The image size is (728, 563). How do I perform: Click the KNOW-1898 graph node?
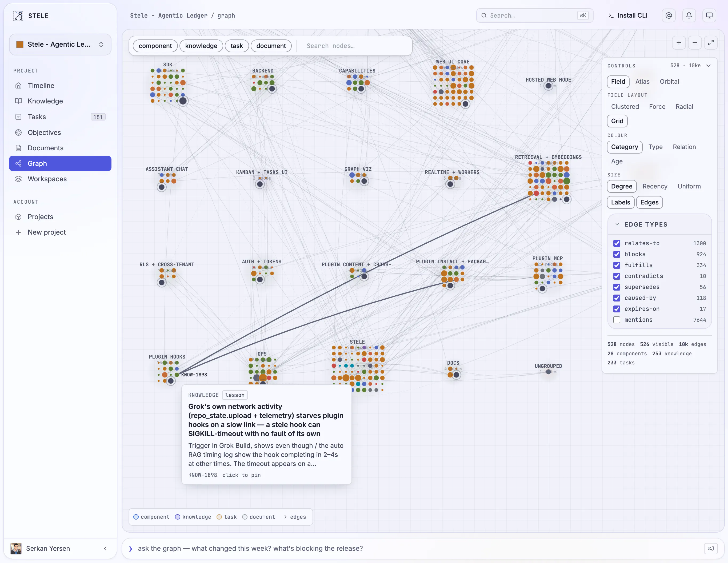click(177, 375)
